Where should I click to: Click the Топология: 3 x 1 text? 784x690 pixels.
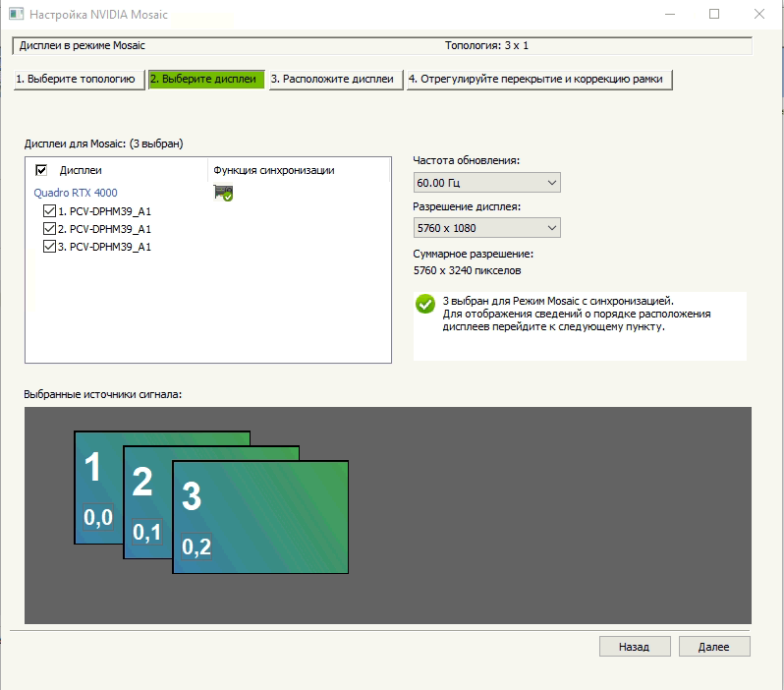pyautogui.click(x=486, y=45)
